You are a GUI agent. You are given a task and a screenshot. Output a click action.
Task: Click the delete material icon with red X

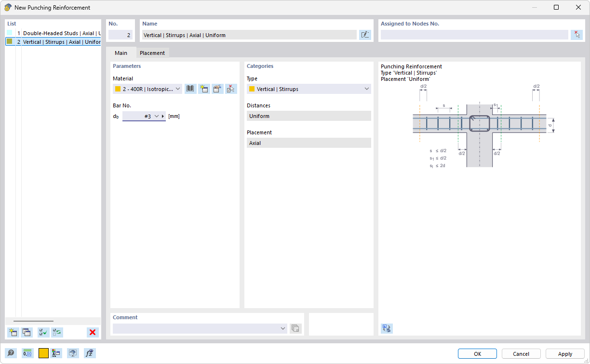pos(231,89)
